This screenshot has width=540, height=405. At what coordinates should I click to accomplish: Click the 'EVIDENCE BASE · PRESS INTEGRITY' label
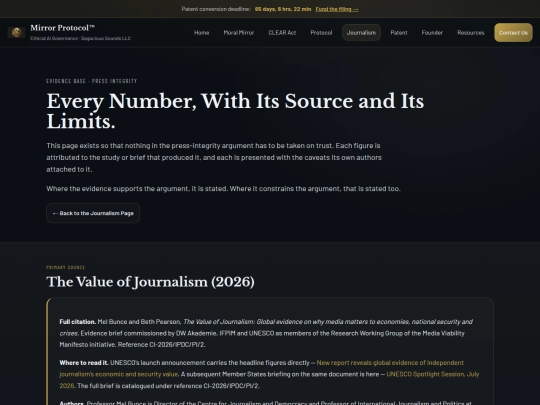(92, 81)
